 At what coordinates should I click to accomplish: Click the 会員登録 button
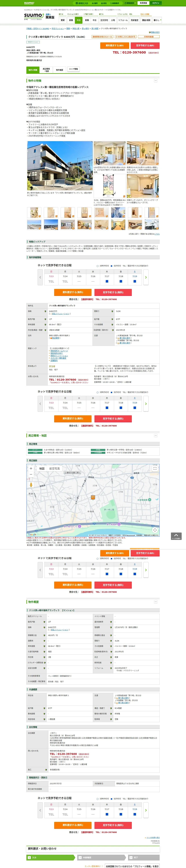point(143,3)
